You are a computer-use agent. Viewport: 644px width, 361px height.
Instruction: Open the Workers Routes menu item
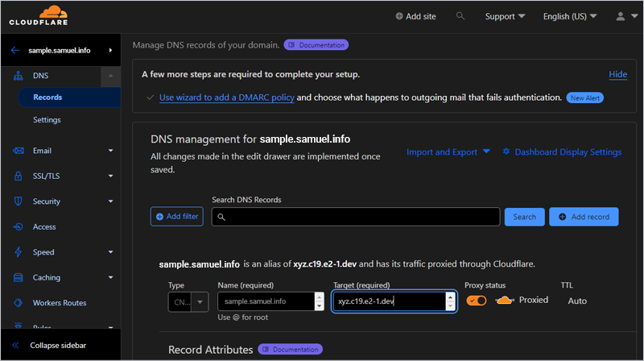(60, 303)
